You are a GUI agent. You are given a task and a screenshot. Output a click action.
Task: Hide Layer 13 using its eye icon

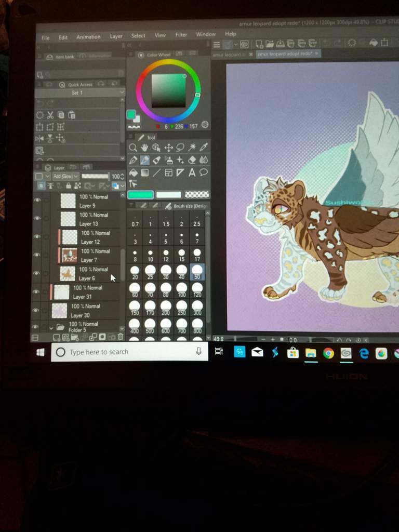(37, 218)
